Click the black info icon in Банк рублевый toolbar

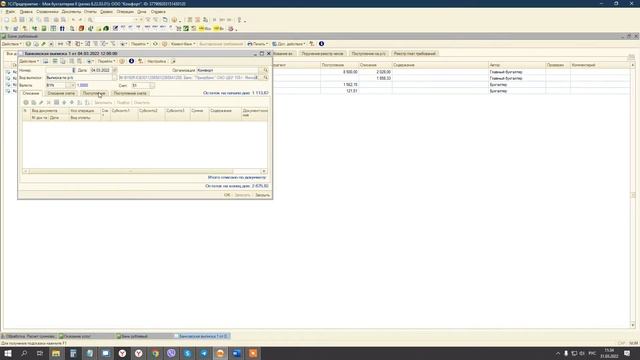coord(321,44)
